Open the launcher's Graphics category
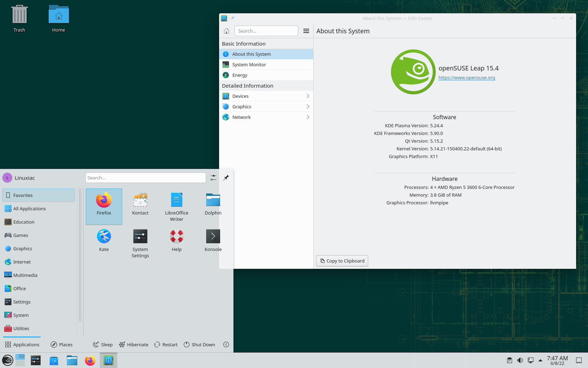Image resolution: width=588 pixels, height=368 pixels. (38, 248)
